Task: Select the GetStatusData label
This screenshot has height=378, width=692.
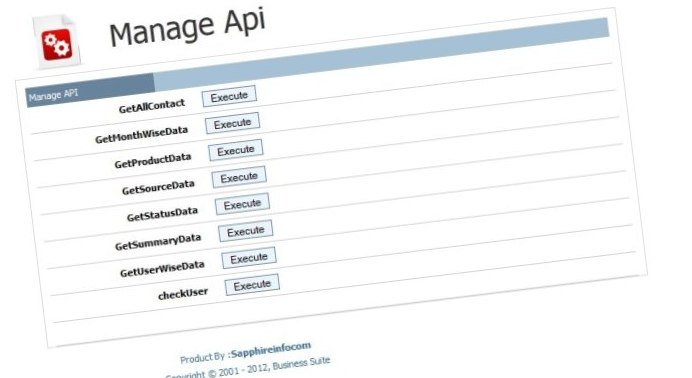Action: click(162, 214)
